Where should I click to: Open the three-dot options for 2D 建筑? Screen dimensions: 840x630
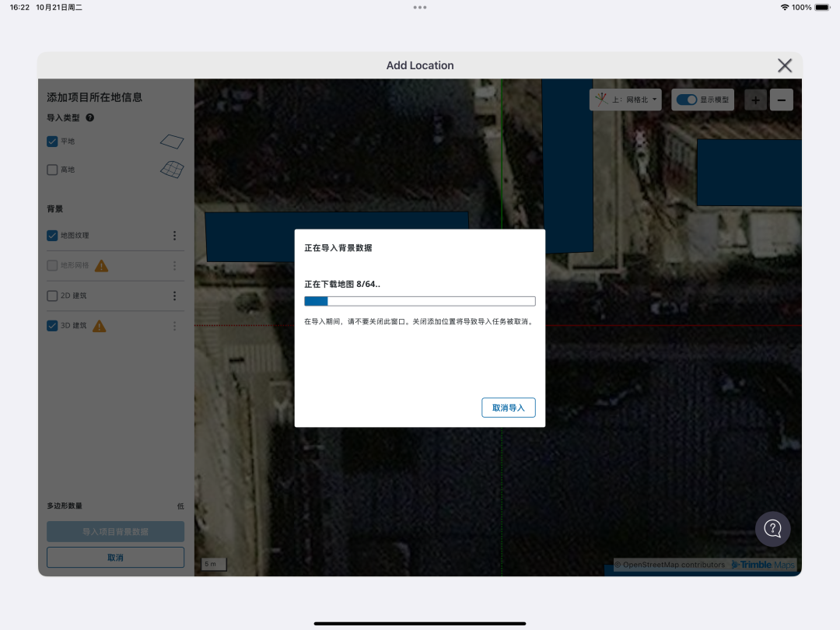pos(174,296)
